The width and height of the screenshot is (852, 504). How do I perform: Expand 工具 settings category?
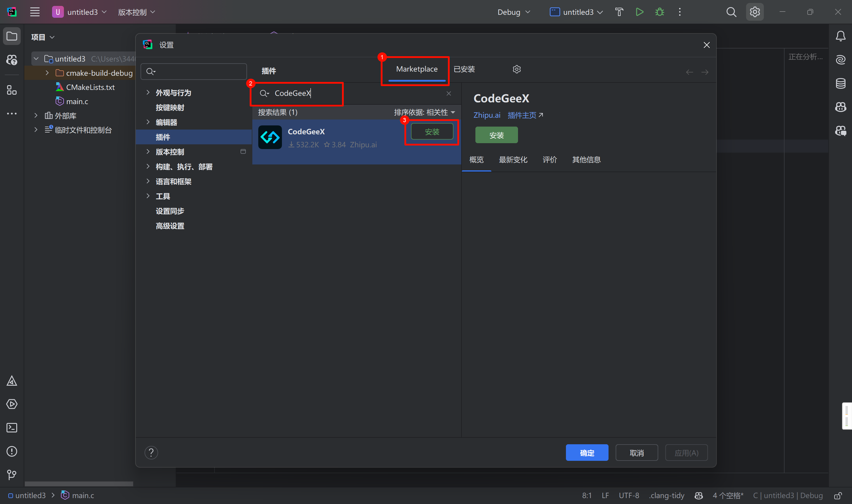point(148,196)
